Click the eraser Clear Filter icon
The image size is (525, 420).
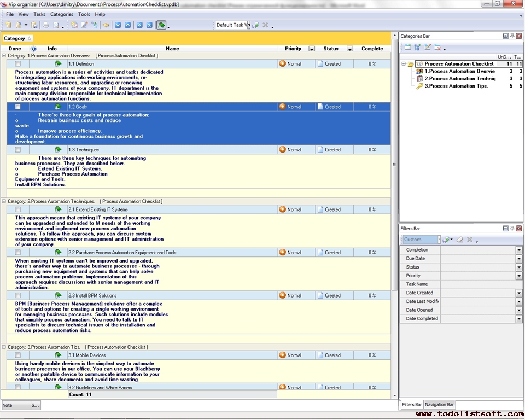(x=460, y=240)
